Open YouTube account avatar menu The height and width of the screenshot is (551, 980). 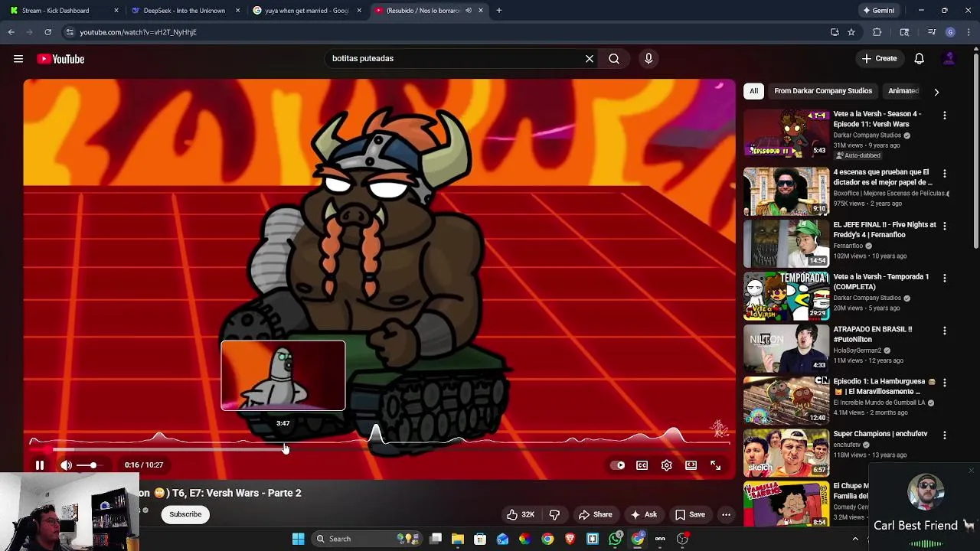[x=949, y=58]
